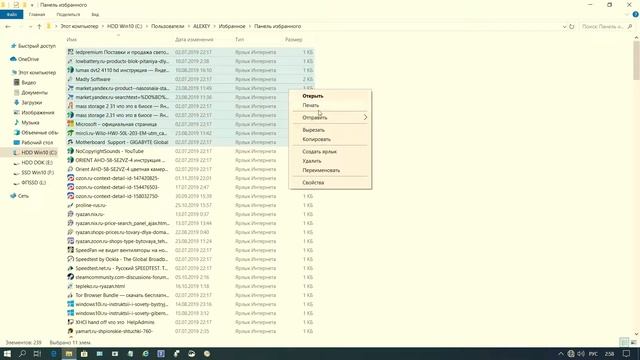Click the icon of Tor Browser Bundle shortcut
Image resolution: width=640 pixels, height=360 pixels.
click(70, 295)
